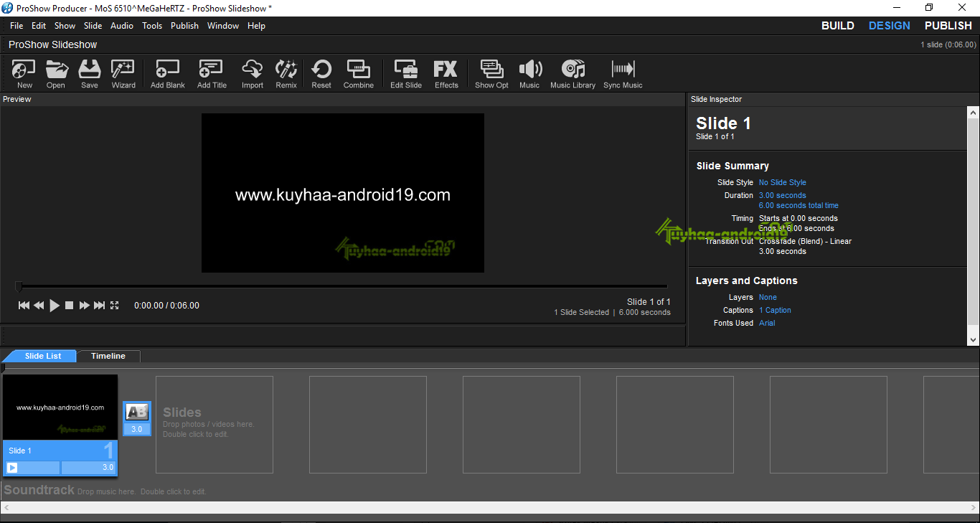Play the slideshow preview

click(x=55, y=306)
